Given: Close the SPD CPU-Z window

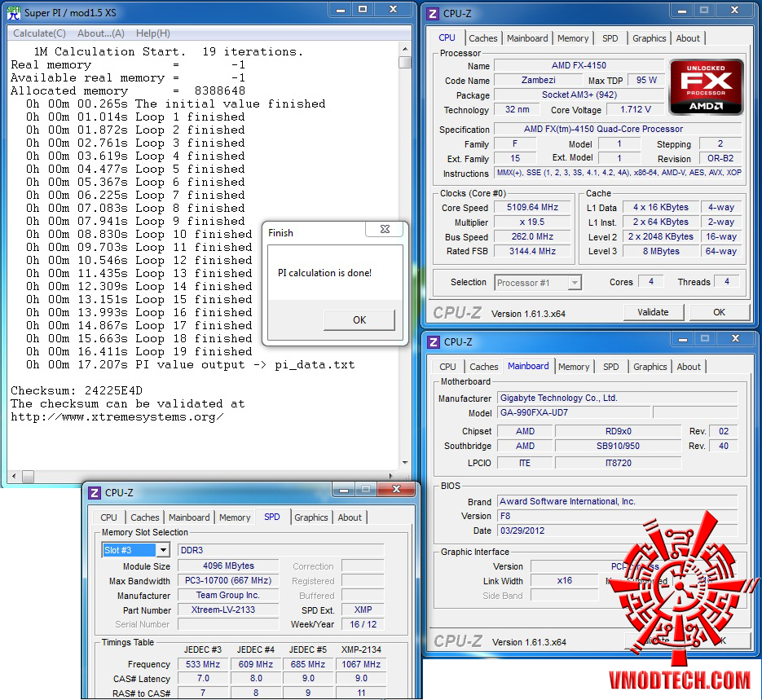Looking at the screenshot, I should [x=397, y=489].
